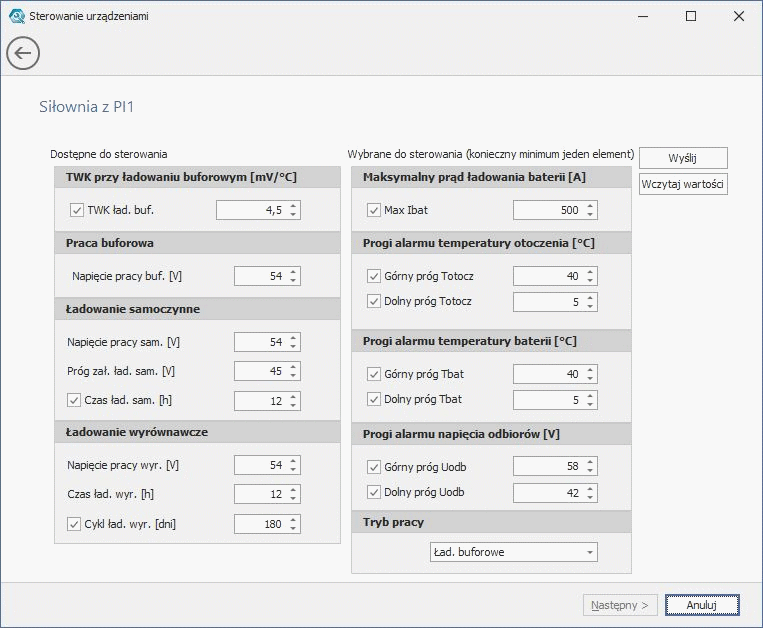Click Wczytaj wartości button
Image resolution: width=763 pixels, height=628 pixels.
683,184
